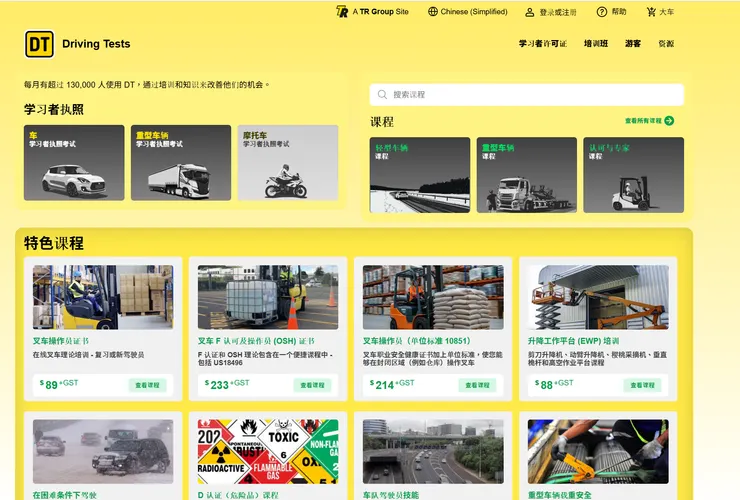Click the 课程 section heading
Image resolution: width=740 pixels, height=500 pixels.
click(x=382, y=122)
